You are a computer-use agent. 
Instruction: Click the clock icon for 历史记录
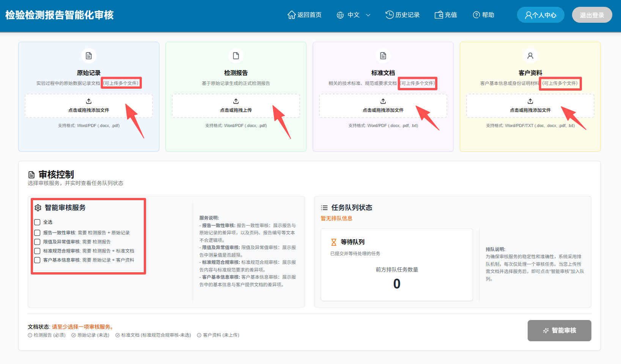[x=390, y=15]
